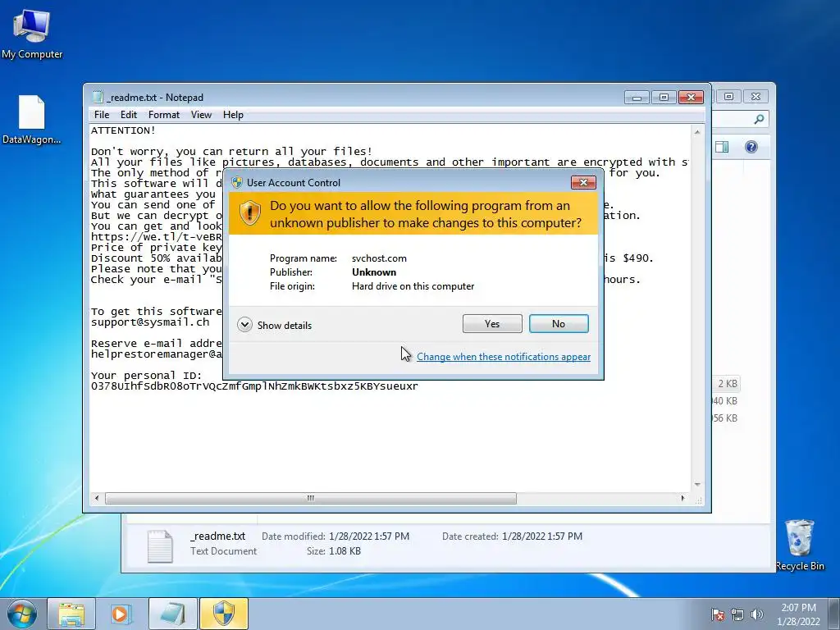Click _readme.txt filename in details pane
Image resolution: width=840 pixels, height=630 pixels.
coord(218,536)
